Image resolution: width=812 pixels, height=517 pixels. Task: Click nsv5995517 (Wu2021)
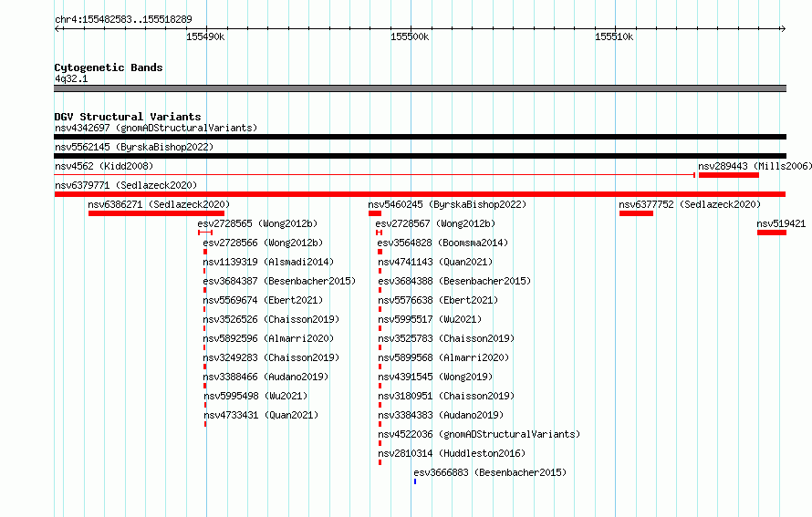pos(430,319)
